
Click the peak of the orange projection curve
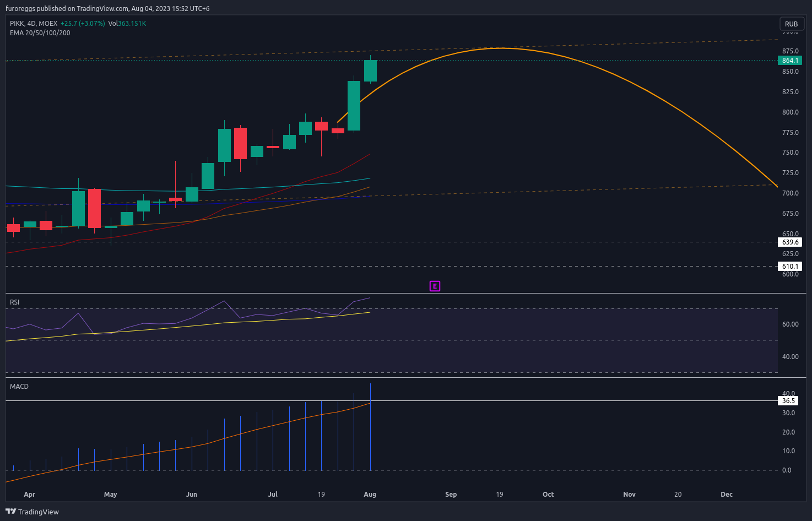(500, 48)
